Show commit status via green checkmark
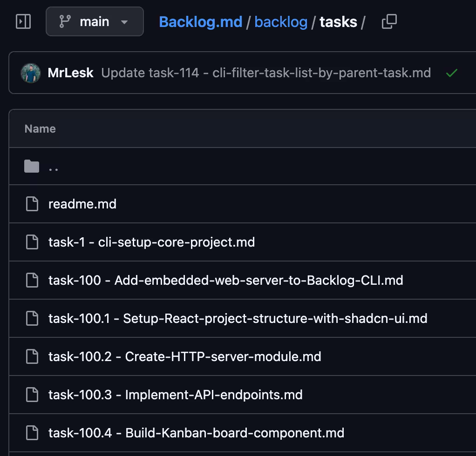Image resolution: width=476 pixels, height=456 pixels. coord(452,73)
